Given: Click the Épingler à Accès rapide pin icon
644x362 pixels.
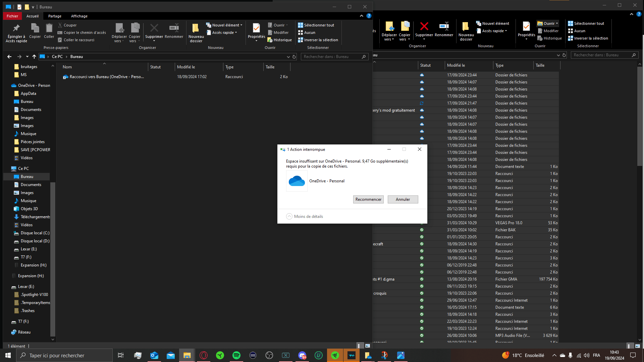Looking at the screenshot, I should pos(16,28).
